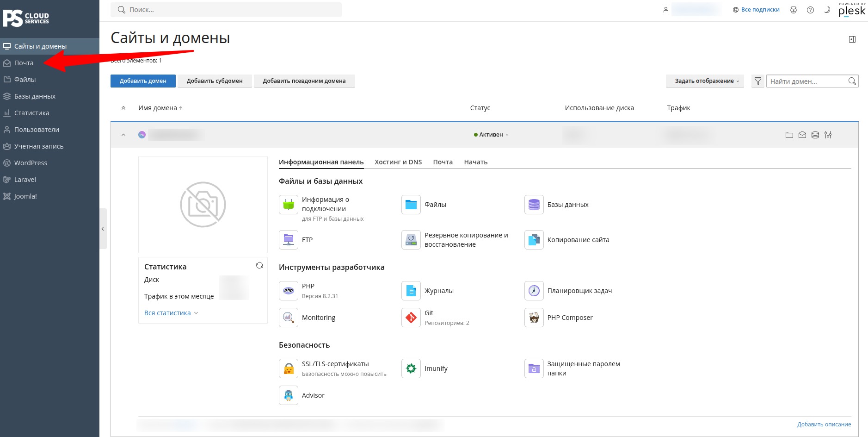The height and width of the screenshot is (437, 868).
Task: Toggle dark mode with the moon icon
Action: point(827,10)
